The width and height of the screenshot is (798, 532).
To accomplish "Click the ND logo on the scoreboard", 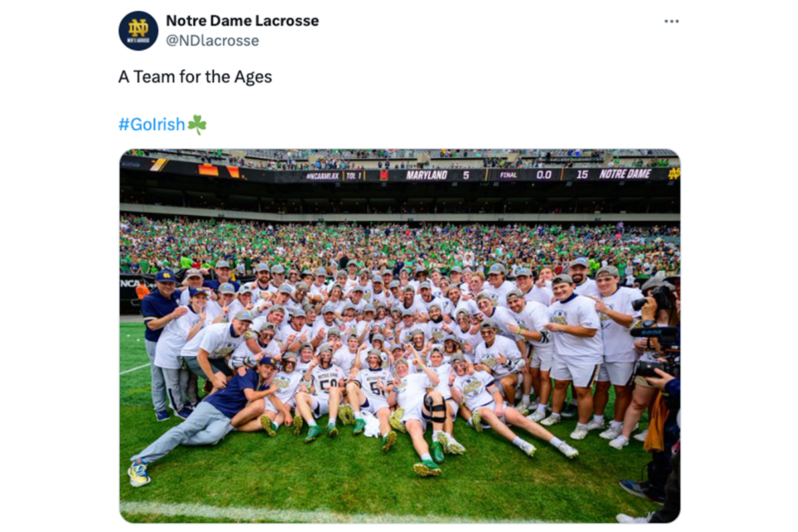I will [674, 174].
